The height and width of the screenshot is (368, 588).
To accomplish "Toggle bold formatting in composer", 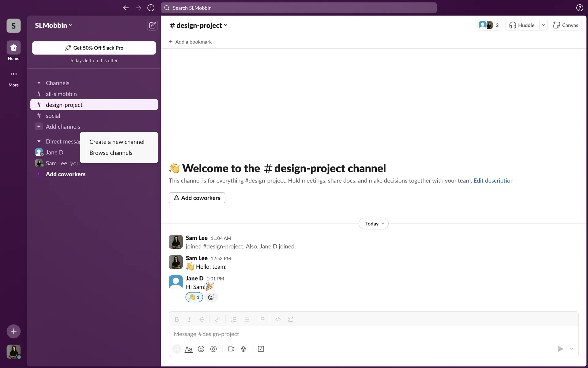I will pos(177,319).
